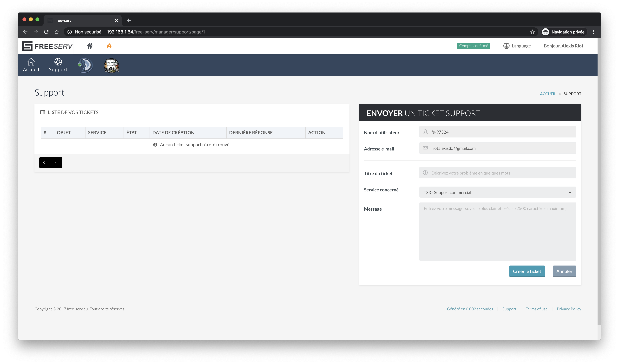Go to Accueil in blue navigation bar
Viewport: 619px width, 364px height.
tap(31, 65)
